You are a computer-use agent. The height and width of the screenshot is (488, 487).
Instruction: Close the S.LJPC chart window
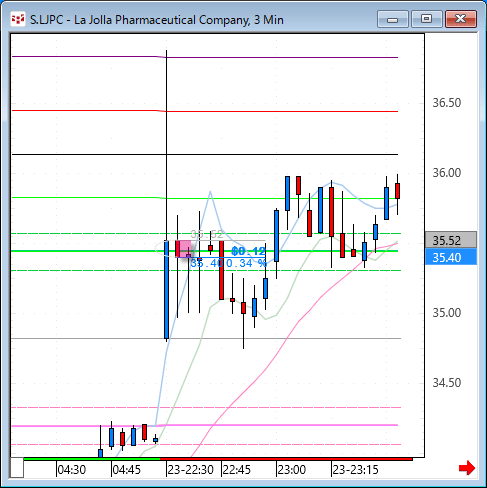pos(461,19)
